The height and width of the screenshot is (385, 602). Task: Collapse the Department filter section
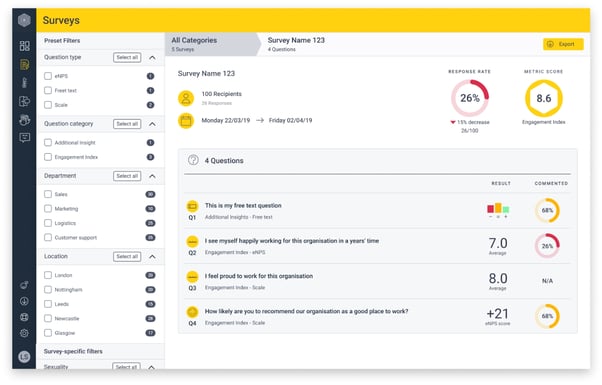152,176
